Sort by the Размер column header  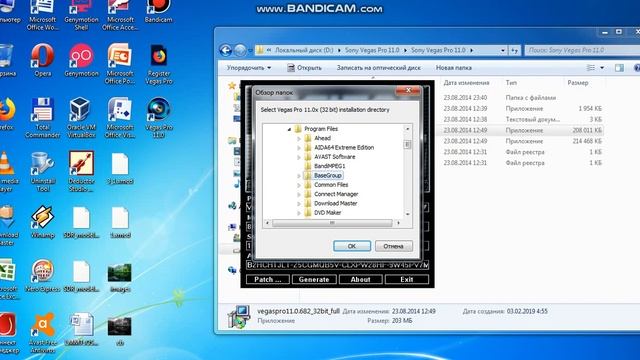pyautogui.click(x=578, y=83)
